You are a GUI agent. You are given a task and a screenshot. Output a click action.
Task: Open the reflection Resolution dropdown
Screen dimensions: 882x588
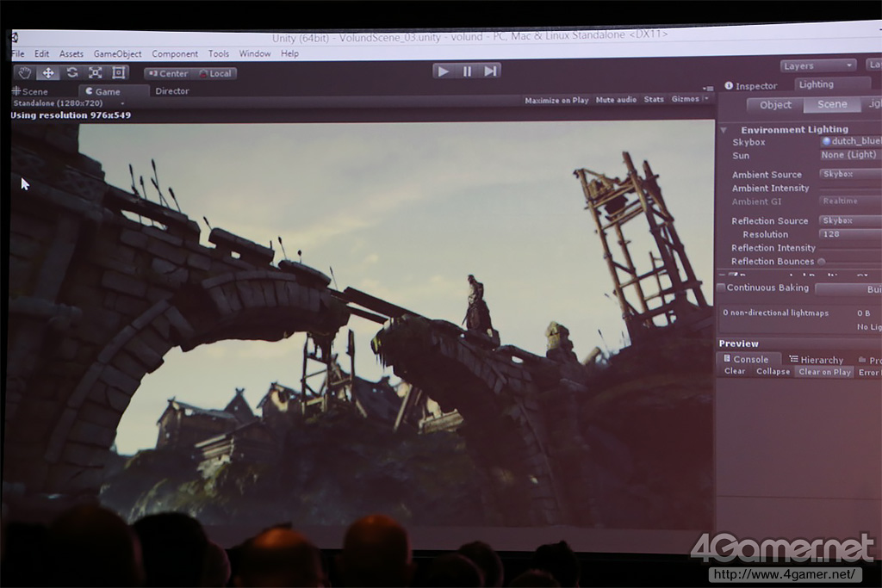pos(850,234)
